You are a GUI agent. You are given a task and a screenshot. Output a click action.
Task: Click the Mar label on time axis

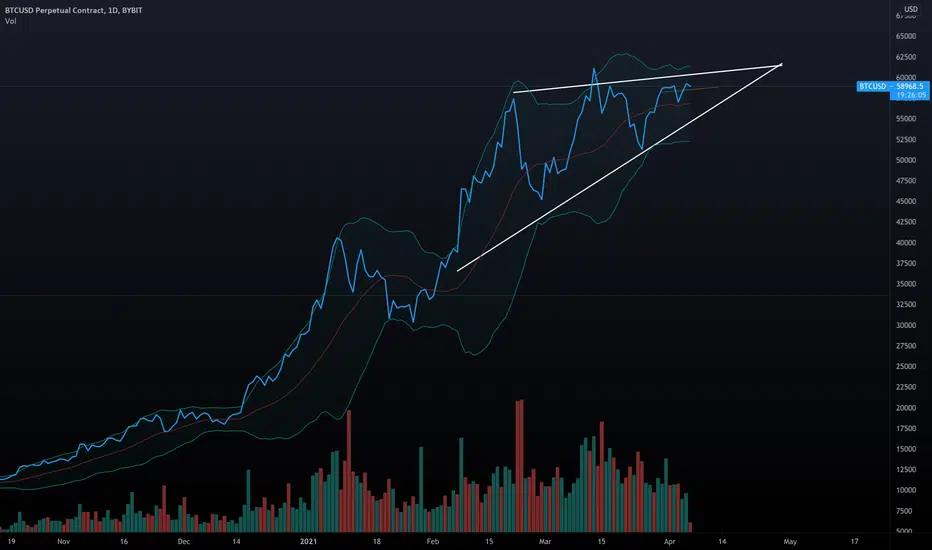544,542
